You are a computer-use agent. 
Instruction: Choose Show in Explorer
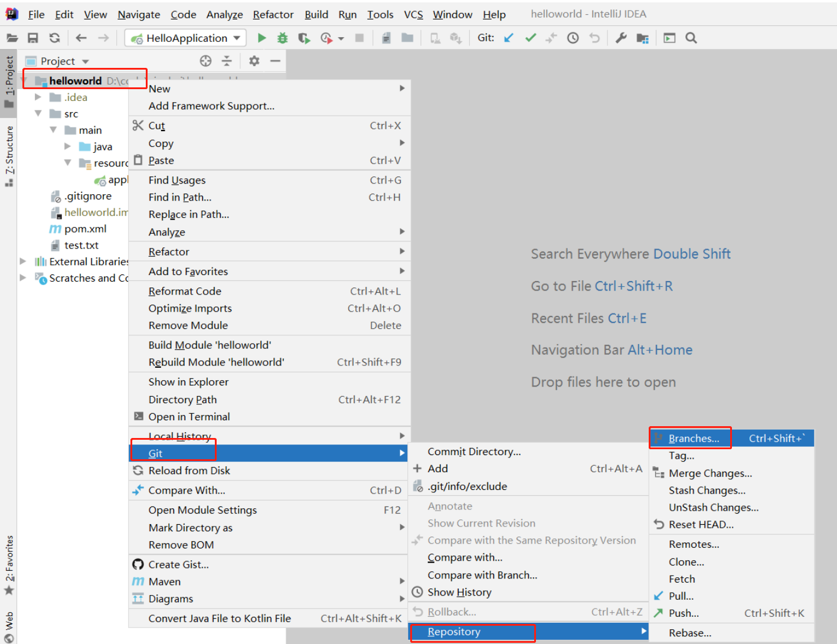click(270, 382)
